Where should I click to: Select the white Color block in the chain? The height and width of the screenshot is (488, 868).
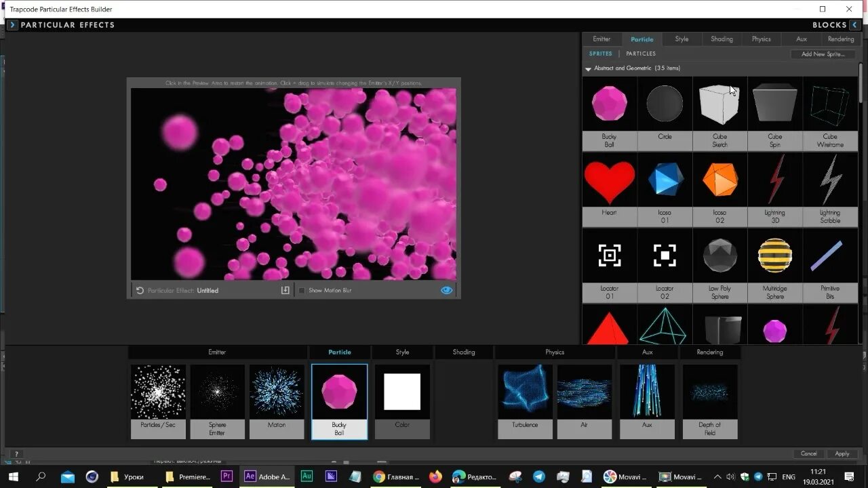pos(402,401)
